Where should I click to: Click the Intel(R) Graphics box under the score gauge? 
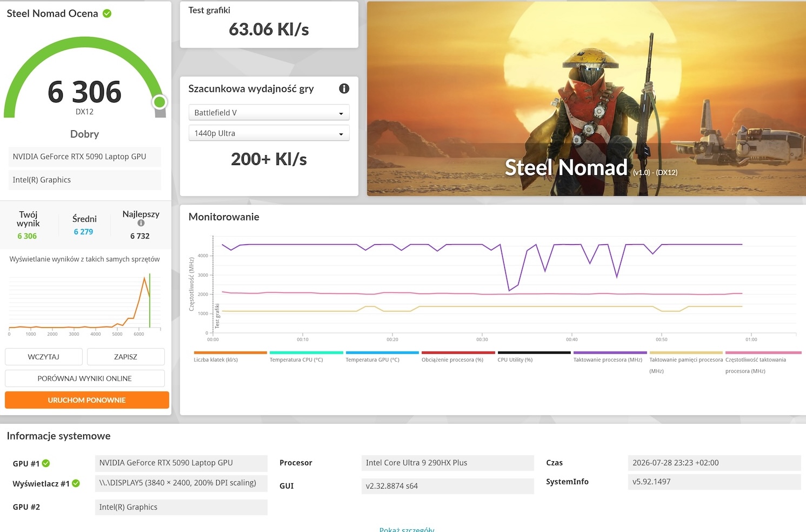coord(85,180)
